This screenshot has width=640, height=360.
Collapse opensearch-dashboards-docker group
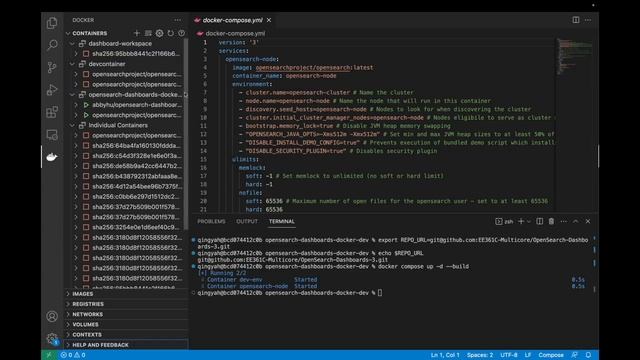[73, 94]
